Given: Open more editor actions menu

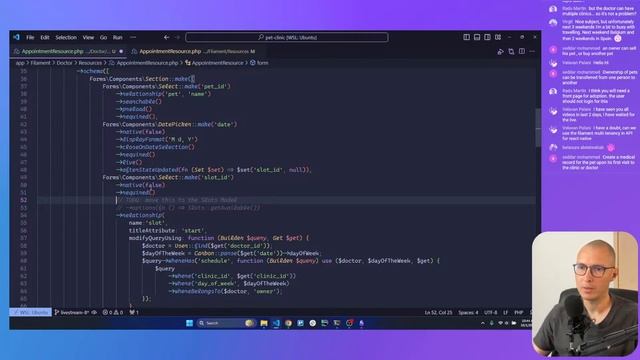Looking at the screenshot, I should 532,51.
